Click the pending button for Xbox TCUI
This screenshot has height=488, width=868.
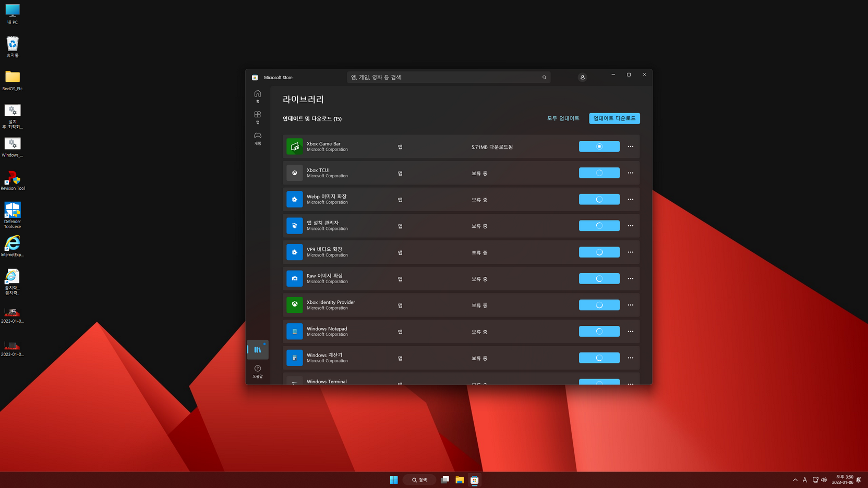(599, 173)
